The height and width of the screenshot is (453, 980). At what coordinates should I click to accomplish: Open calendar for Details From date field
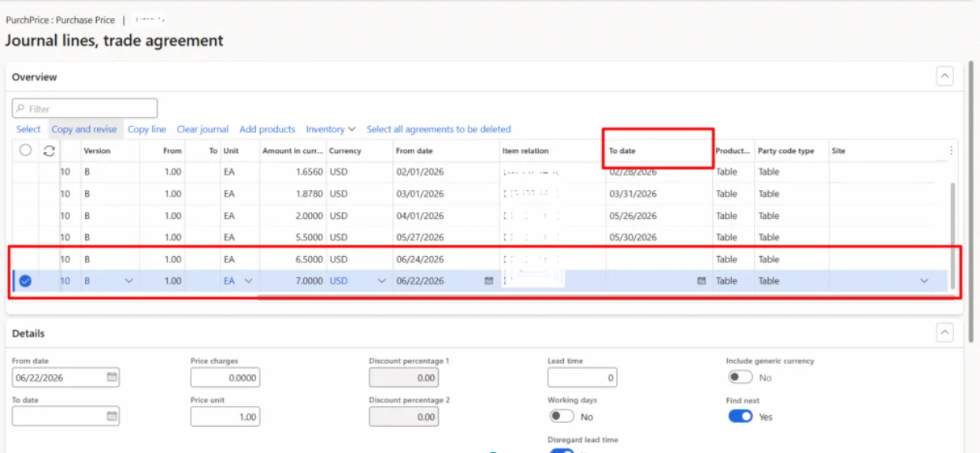(x=112, y=377)
